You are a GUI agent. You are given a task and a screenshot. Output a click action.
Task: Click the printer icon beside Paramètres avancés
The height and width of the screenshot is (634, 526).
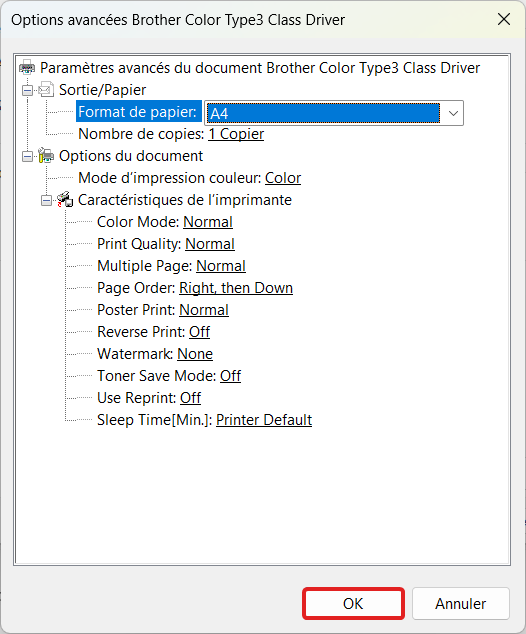pyautogui.click(x=27, y=67)
